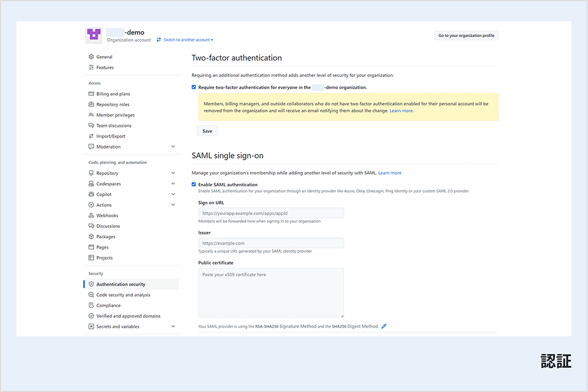Uncheck Require two-factor authentication checkbox
This screenshot has width=588, height=392.
pos(194,87)
